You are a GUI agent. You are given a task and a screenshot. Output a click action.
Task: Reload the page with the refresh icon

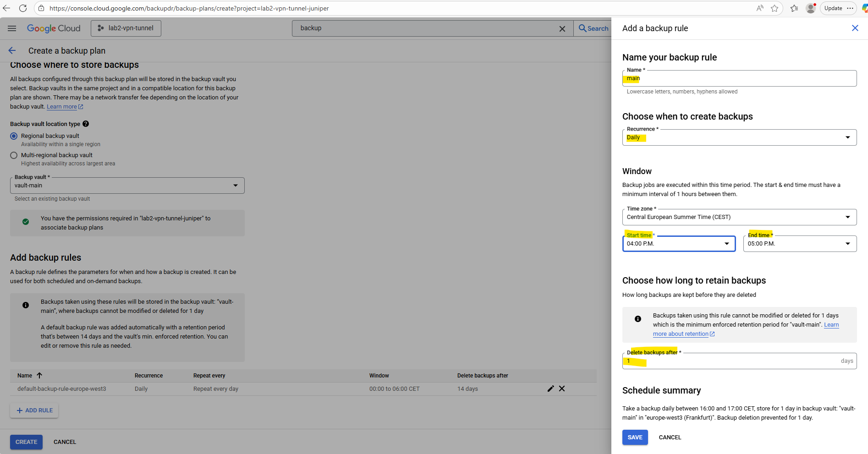click(x=23, y=8)
